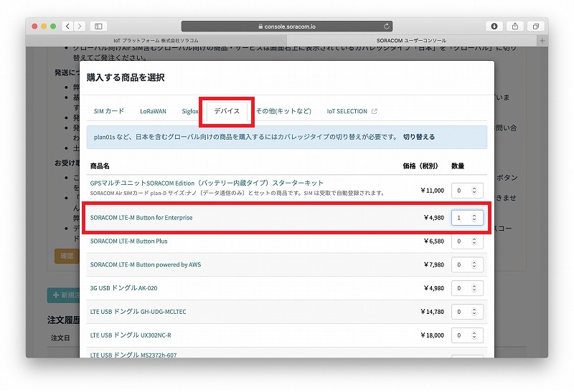Image resolution: width=574 pixels, height=392 pixels.
Task: Click the ¥7,980 price text
Action: tap(434, 264)
